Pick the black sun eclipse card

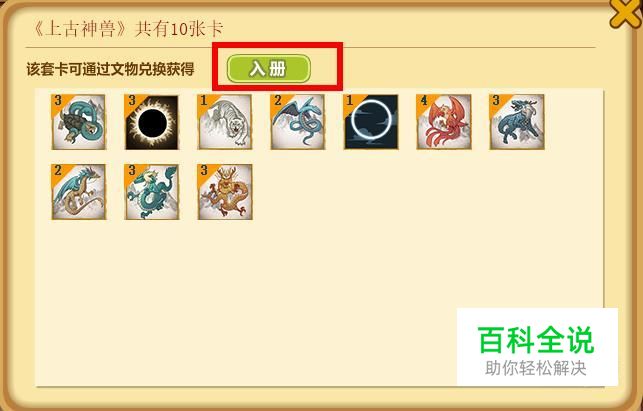pyautogui.click(x=152, y=122)
